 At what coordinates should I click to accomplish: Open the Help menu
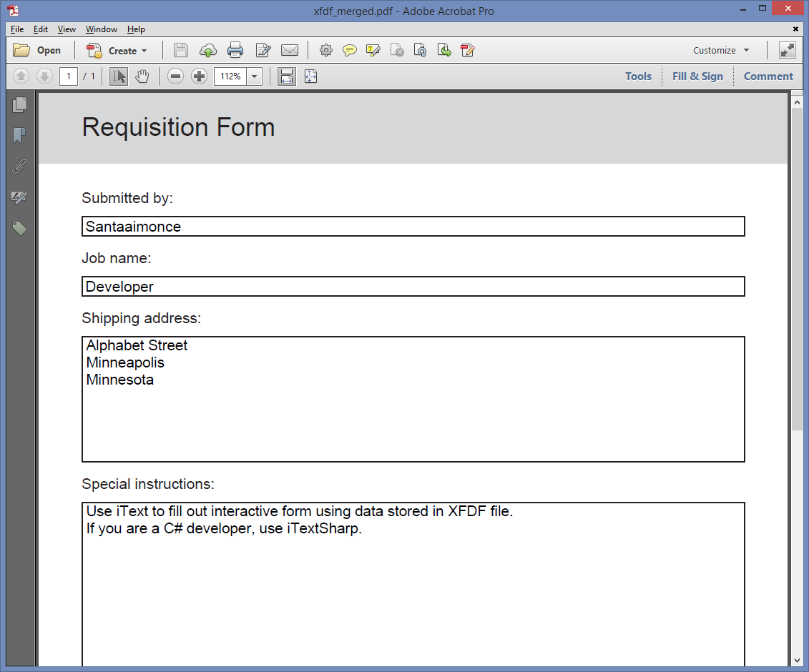(136, 29)
